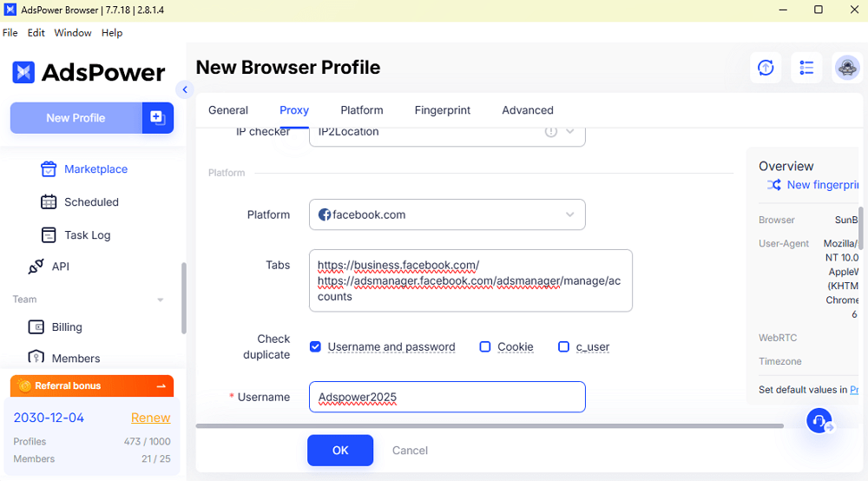Click the Members count 21 / 25
Viewport: 868px width, 481px height.
pyautogui.click(x=156, y=458)
